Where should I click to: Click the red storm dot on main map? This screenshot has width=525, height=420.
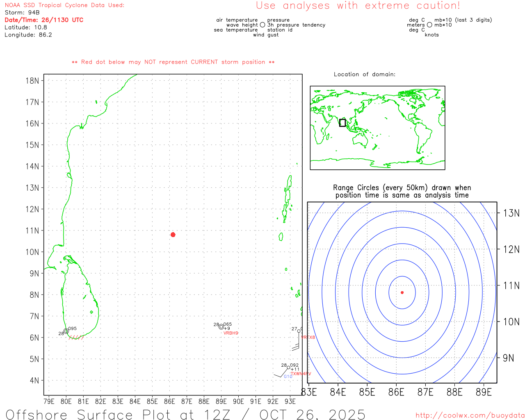173,235
